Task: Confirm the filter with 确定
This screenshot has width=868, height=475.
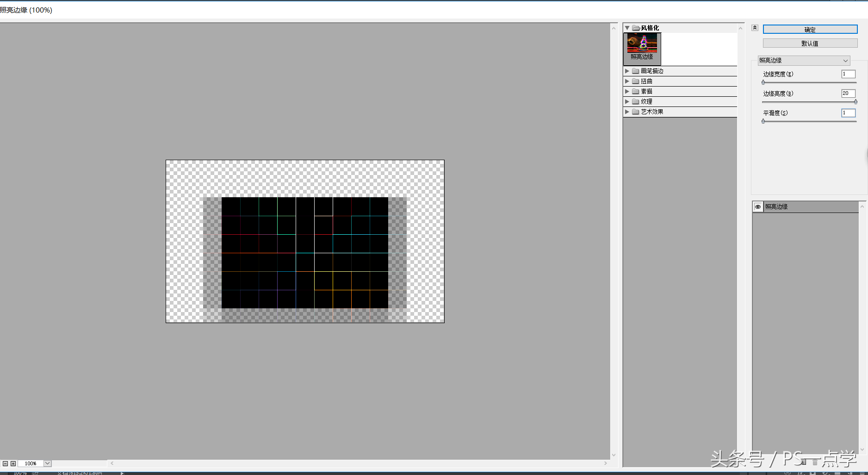Action: coord(810,29)
